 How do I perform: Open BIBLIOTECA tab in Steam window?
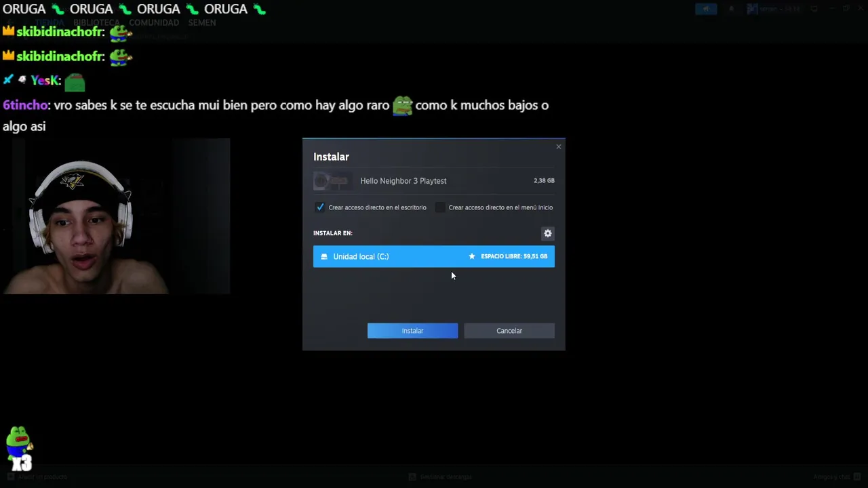96,22
